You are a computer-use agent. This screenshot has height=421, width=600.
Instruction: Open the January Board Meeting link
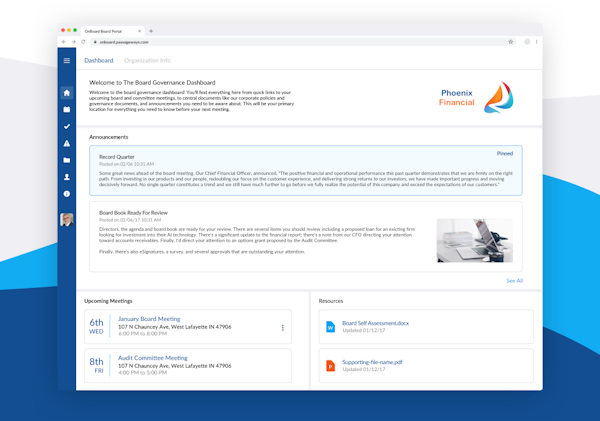(149, 319)
